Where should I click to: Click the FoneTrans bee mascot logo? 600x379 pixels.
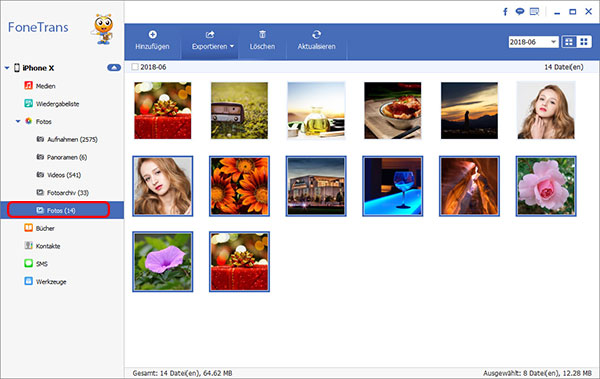point(103,29)
